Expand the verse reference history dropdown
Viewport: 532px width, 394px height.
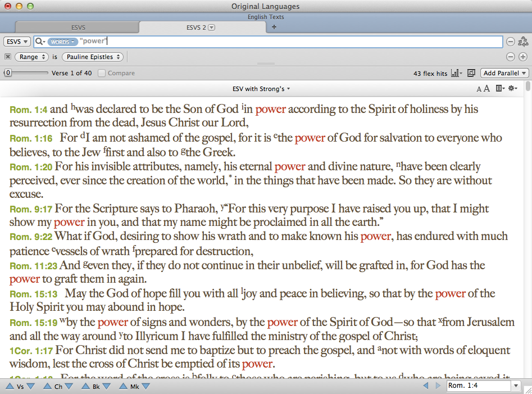click(x=516, y=386)
